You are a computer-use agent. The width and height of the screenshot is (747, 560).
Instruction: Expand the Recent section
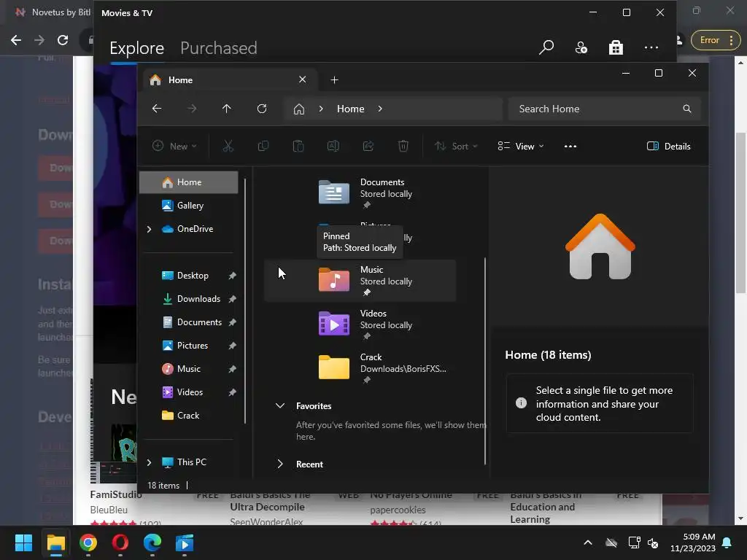tap(280, 464)
